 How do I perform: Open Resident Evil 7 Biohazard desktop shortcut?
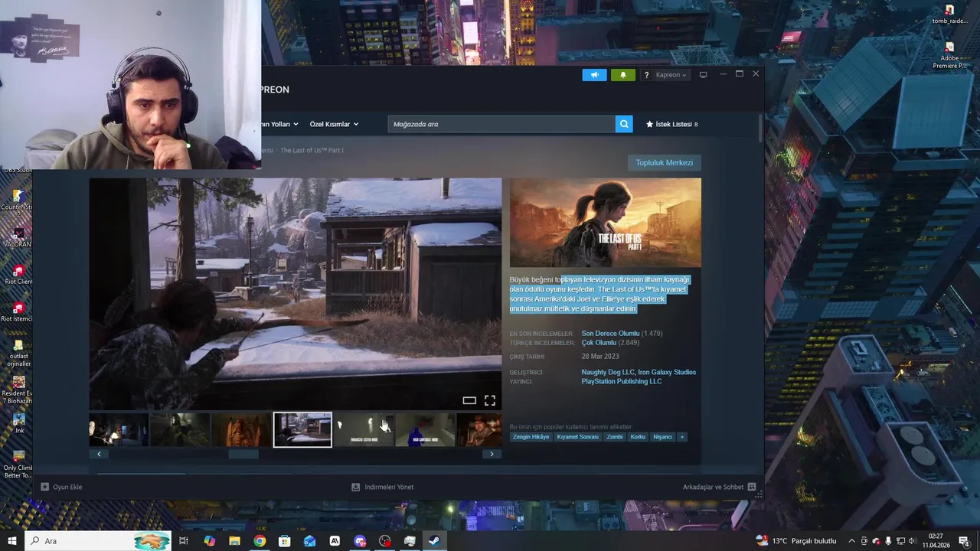tap(18, 390)
